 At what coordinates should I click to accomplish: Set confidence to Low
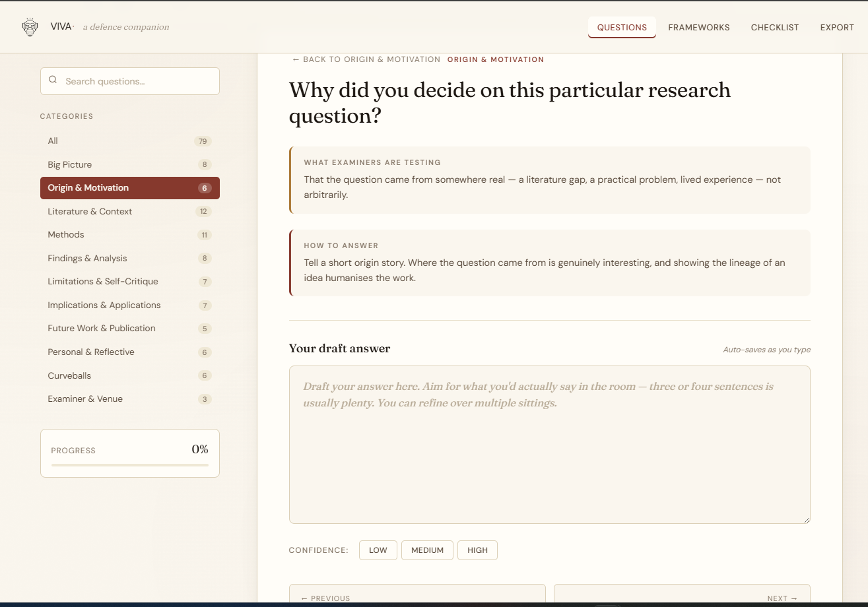click(x=378, y=550)
